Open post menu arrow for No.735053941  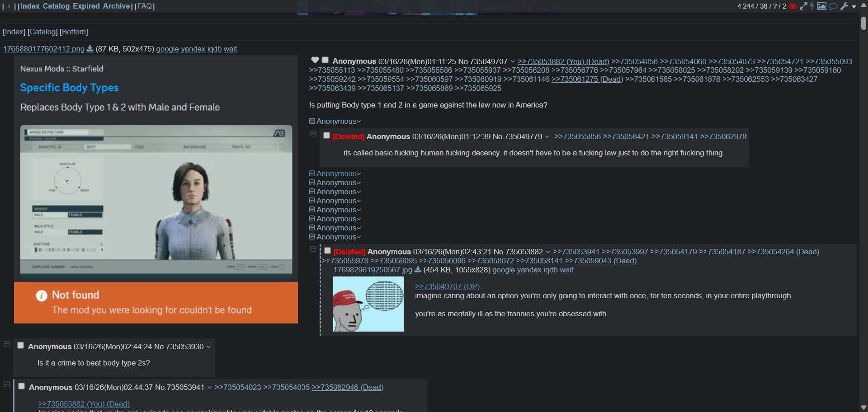click(x=209, y=388)
